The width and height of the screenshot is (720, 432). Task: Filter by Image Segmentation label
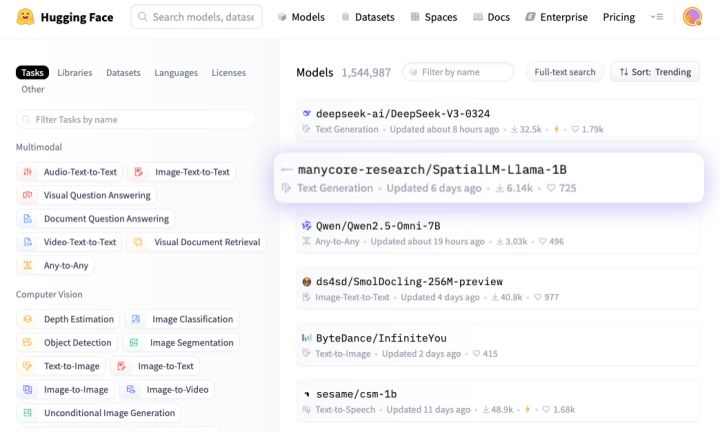click(191, 342)
